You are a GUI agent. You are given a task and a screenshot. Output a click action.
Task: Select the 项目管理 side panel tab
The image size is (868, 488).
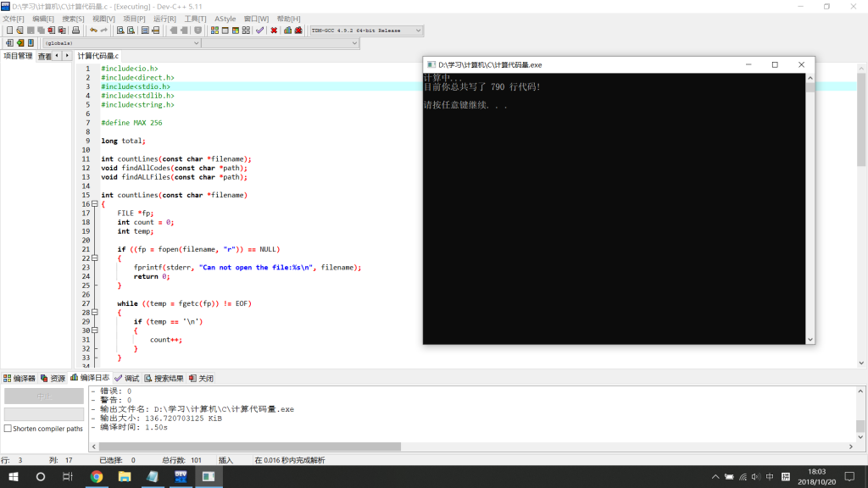pos(18,56)
